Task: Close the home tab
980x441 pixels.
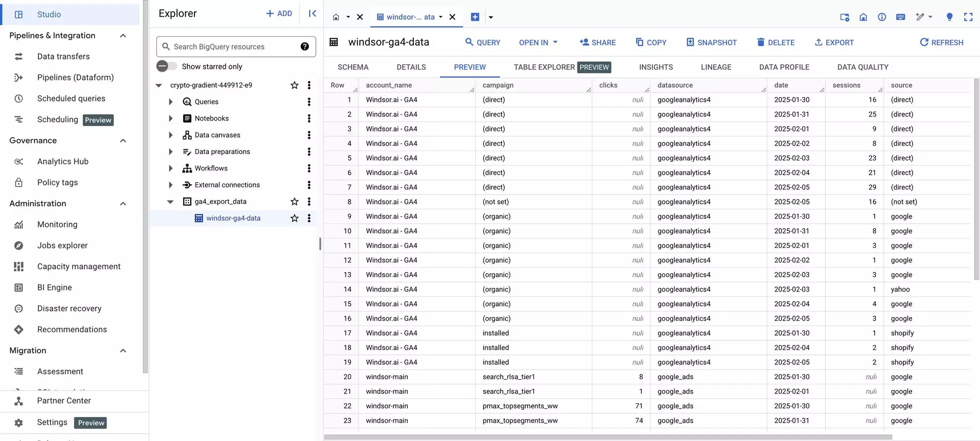Action: 360,17
